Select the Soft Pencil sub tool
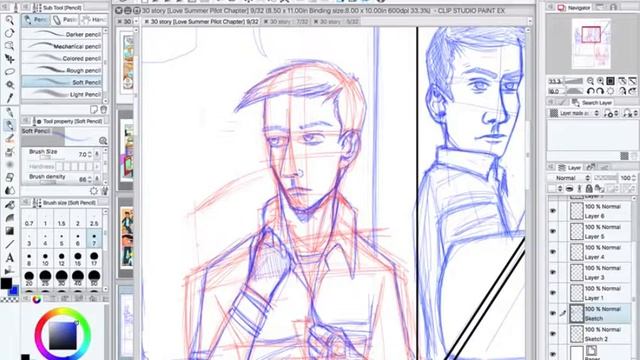The width and height of the screenshot is (640, 360). pos(62,82)
